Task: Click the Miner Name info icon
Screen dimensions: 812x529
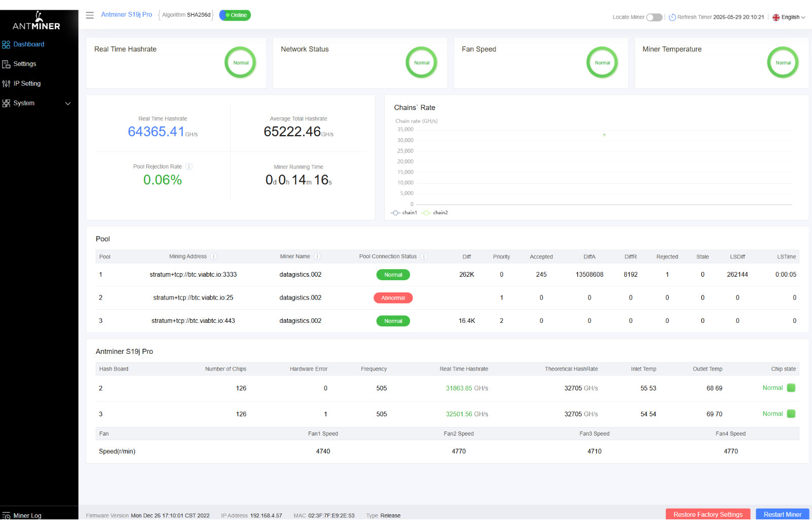Action: point(317,256)
